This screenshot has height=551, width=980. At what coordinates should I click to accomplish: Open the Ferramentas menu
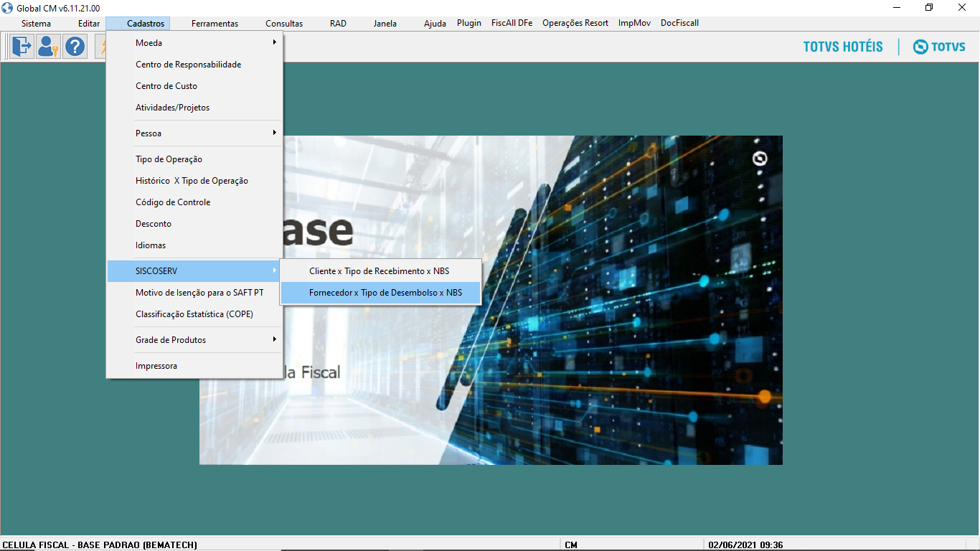215,24
